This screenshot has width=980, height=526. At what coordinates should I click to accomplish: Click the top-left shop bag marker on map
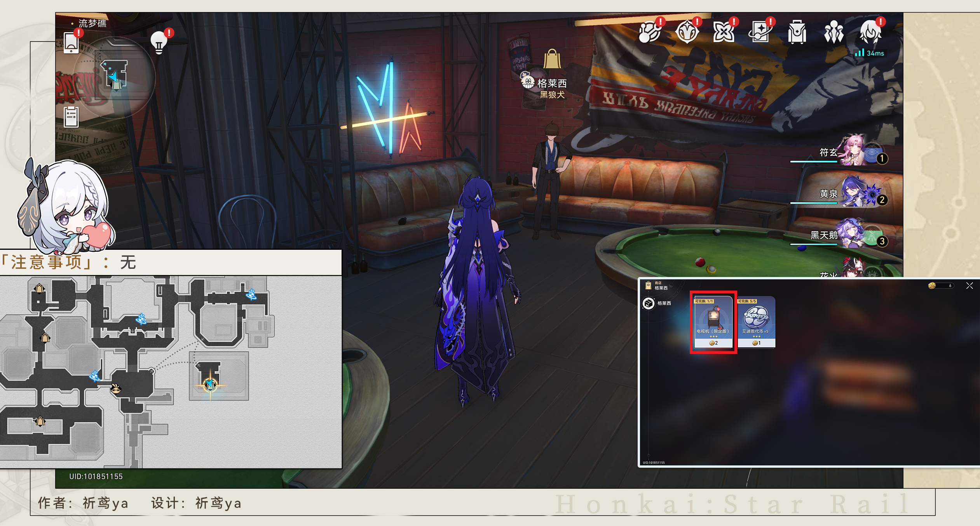point(39,288)
